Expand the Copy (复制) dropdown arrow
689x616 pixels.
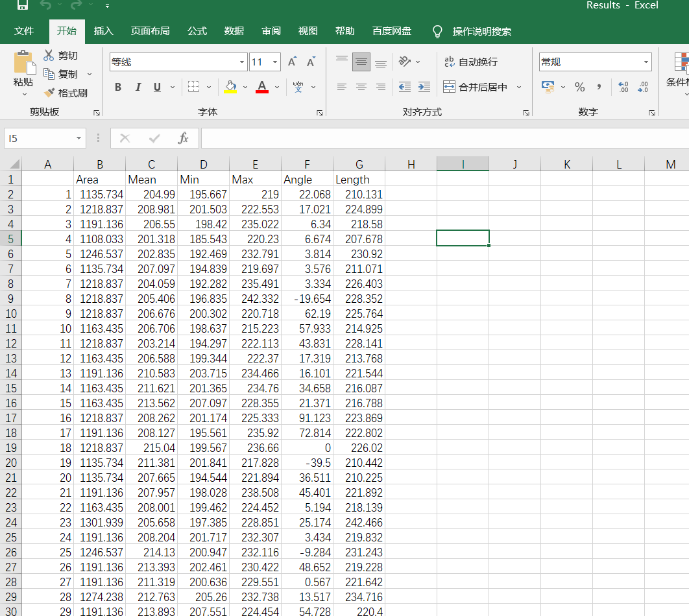point(90,74)
